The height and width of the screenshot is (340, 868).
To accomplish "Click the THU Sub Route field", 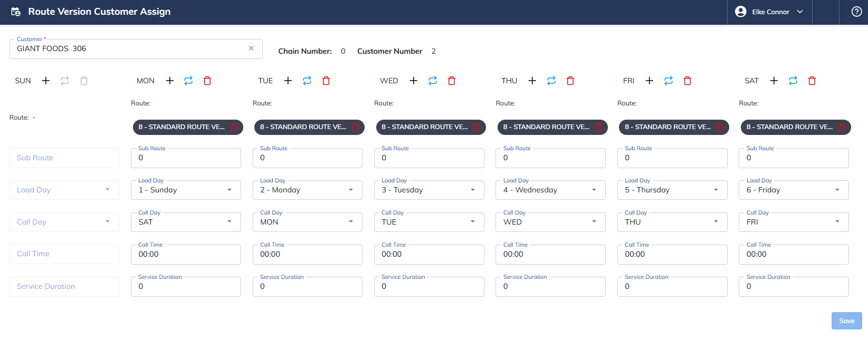I will 551,158.
